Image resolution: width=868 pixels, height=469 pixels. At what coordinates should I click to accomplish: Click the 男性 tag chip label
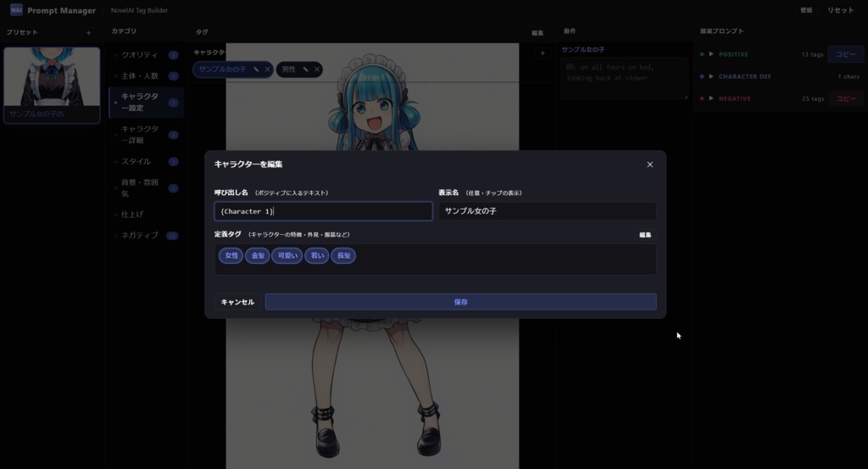(288, 70)
